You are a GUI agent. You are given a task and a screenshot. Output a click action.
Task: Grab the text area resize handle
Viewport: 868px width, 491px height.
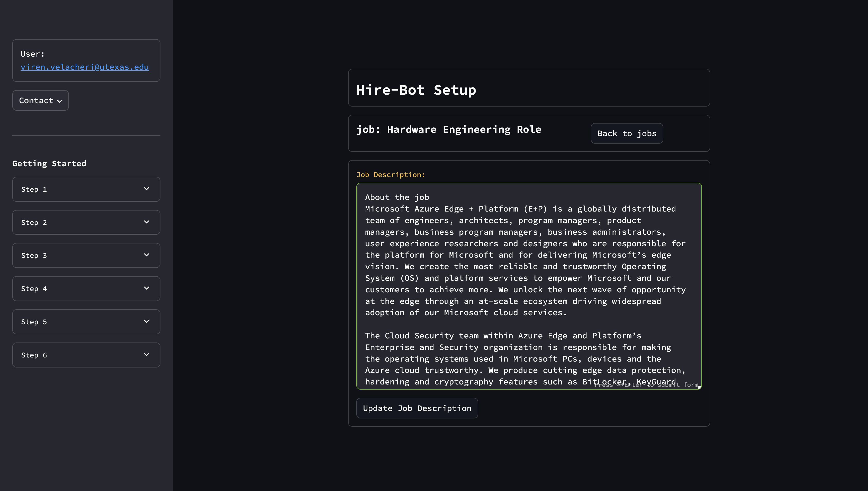[700, 387]
